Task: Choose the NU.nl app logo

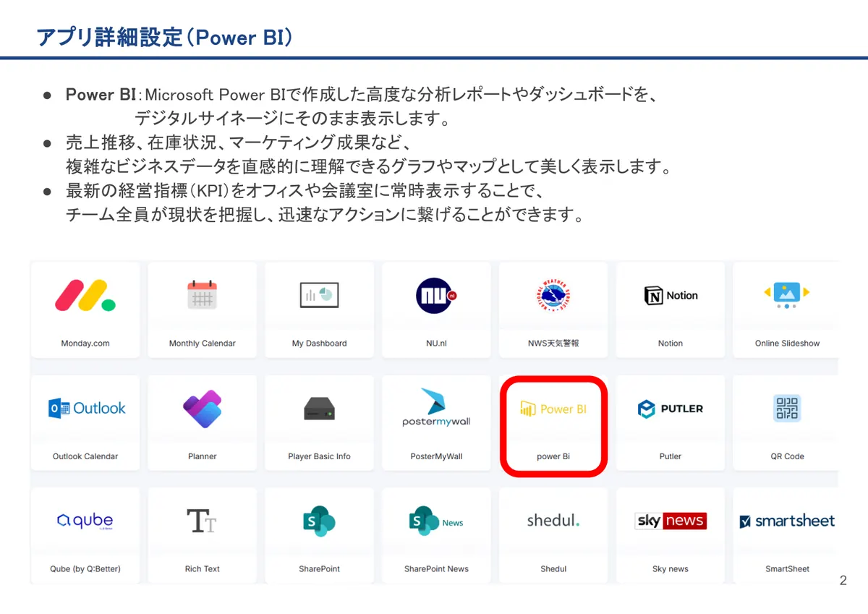Action: click(436, 295)
